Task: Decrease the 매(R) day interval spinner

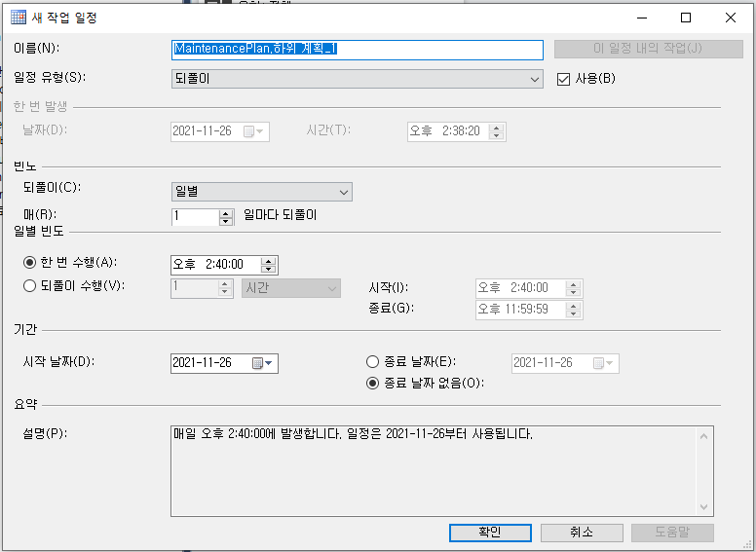Action: (226, 221)
